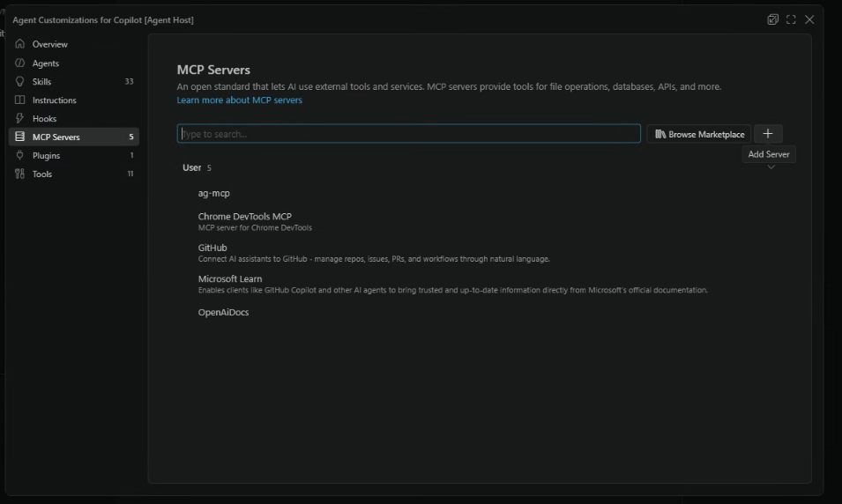
Task: Toggle full screen with the corner-brackets icon
Action: [791, 20]
